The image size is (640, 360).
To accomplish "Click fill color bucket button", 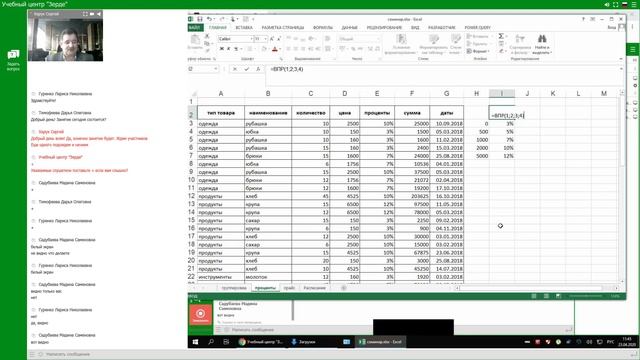I will [264, 49].
